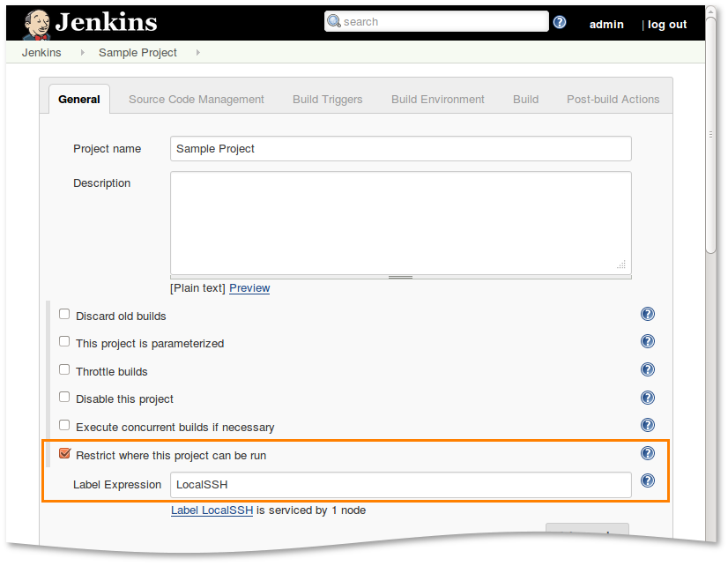Open the Source Code Management tab
728x566 pixels.
[x=196, y=100]
